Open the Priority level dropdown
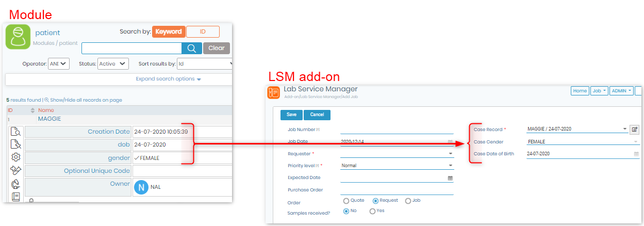This screenshot has width=644, height=226. pos(397,166)
